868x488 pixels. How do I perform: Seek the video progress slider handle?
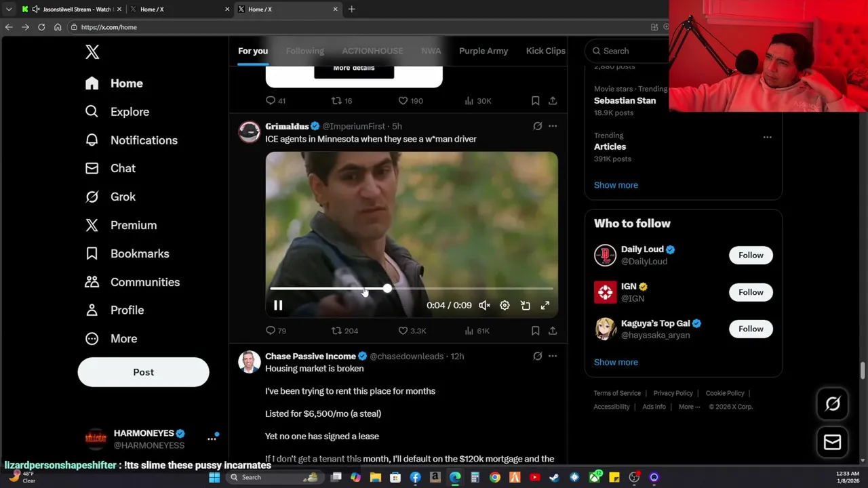[x=387, y=289]
